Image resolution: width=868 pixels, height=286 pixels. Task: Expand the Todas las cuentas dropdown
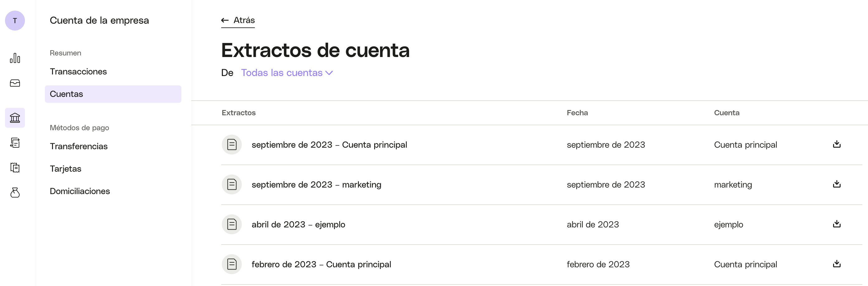pyautogui.click(x=287, y=73)
